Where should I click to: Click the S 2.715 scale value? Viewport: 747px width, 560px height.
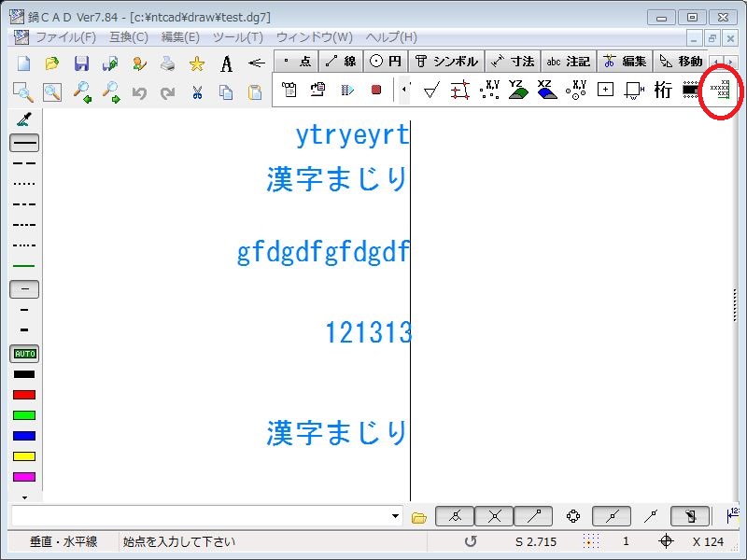pos(536,542)
